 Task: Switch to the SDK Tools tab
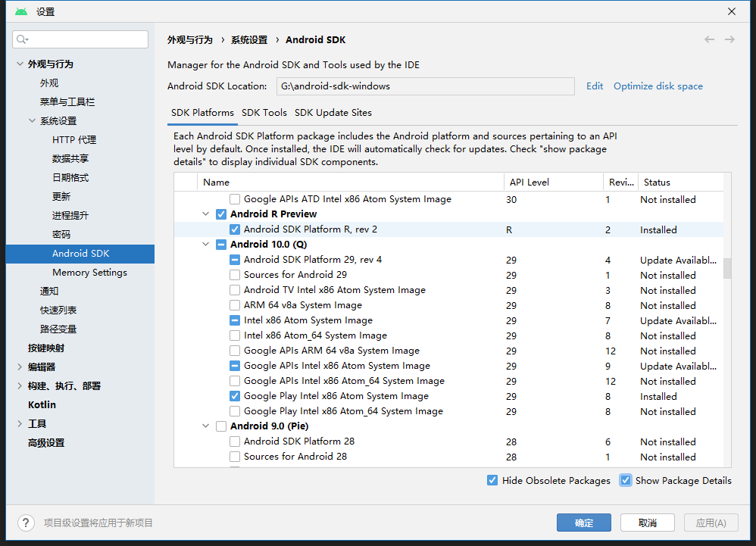point(263,112)
